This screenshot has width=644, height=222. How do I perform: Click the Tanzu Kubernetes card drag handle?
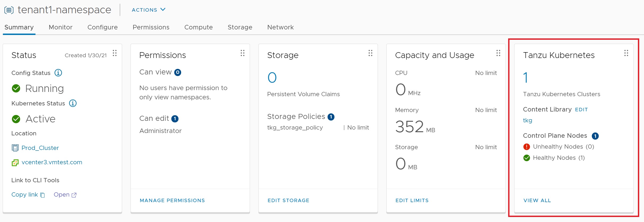[x=626, y=53]
